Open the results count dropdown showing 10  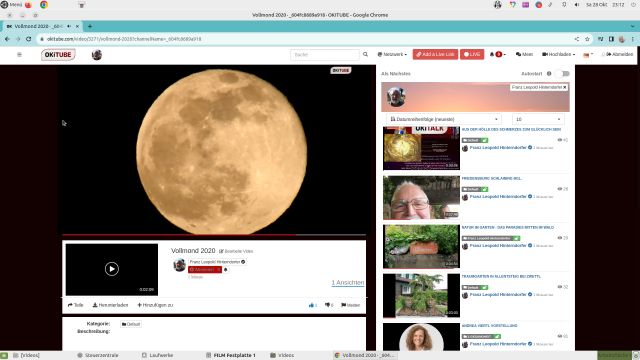pyautogui.click(x=538, y=119)
